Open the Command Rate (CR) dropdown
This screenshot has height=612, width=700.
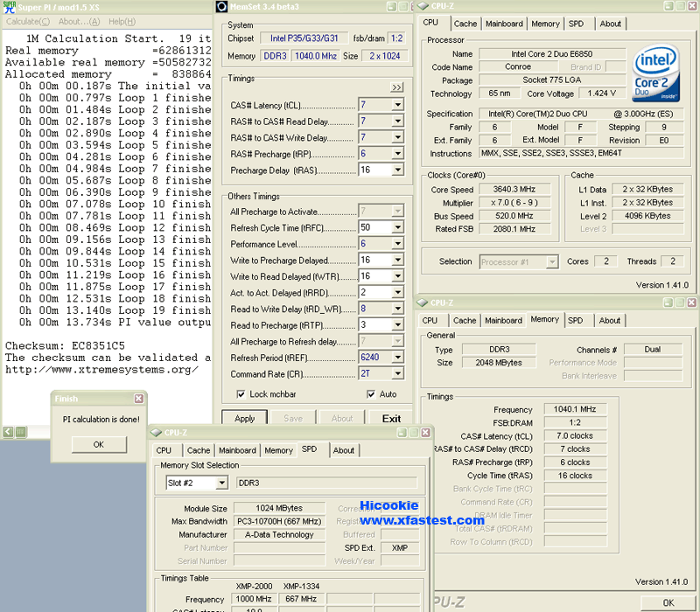click(x=398, y=374)
